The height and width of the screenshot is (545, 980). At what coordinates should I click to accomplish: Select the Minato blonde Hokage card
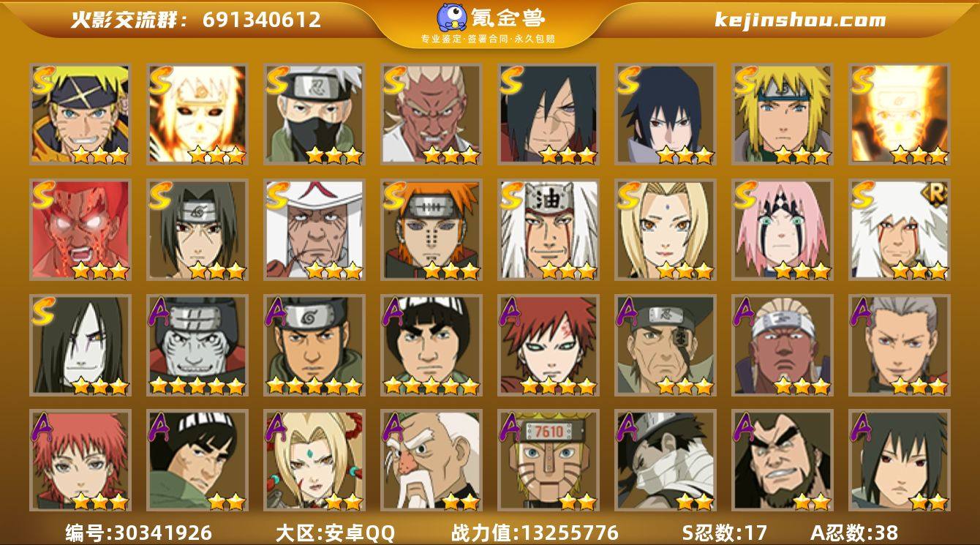[782, 114]
